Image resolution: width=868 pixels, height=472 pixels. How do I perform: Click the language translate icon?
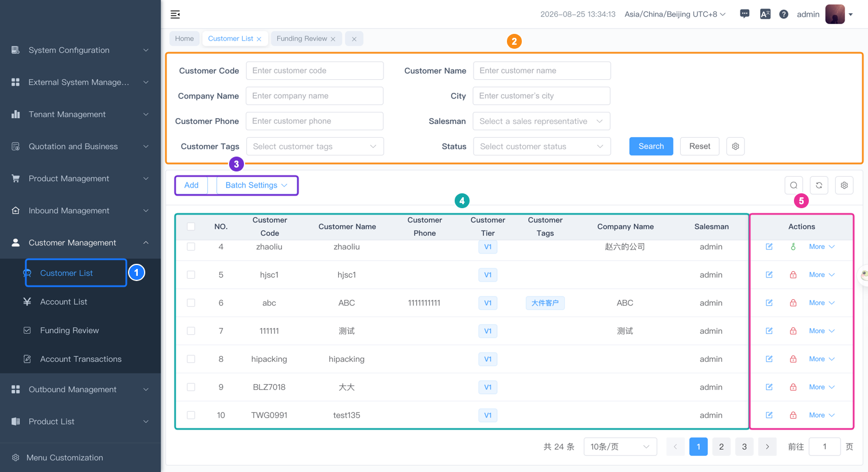tap(765, 14)
